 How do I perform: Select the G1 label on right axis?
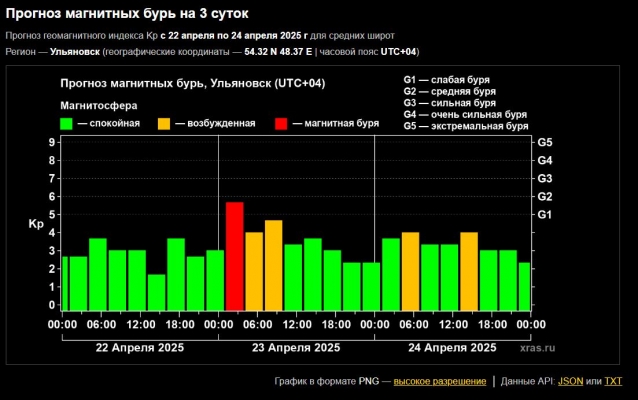pyautogui.click(x=545, y=215)
